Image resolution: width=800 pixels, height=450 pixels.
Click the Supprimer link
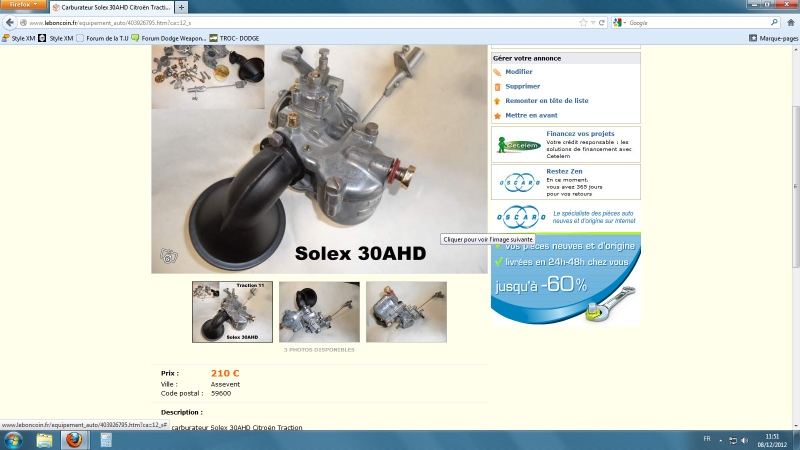pos(522,86)
